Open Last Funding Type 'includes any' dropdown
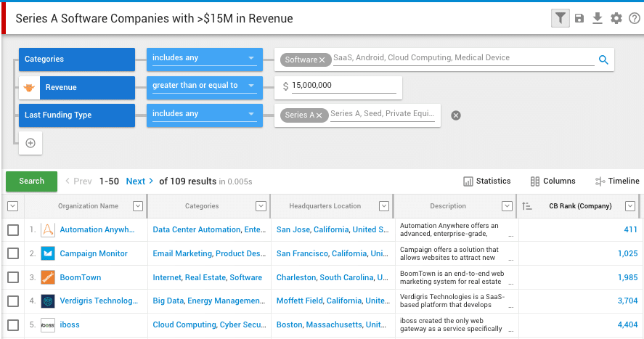 pyautogui.click(x=205, y=115)
